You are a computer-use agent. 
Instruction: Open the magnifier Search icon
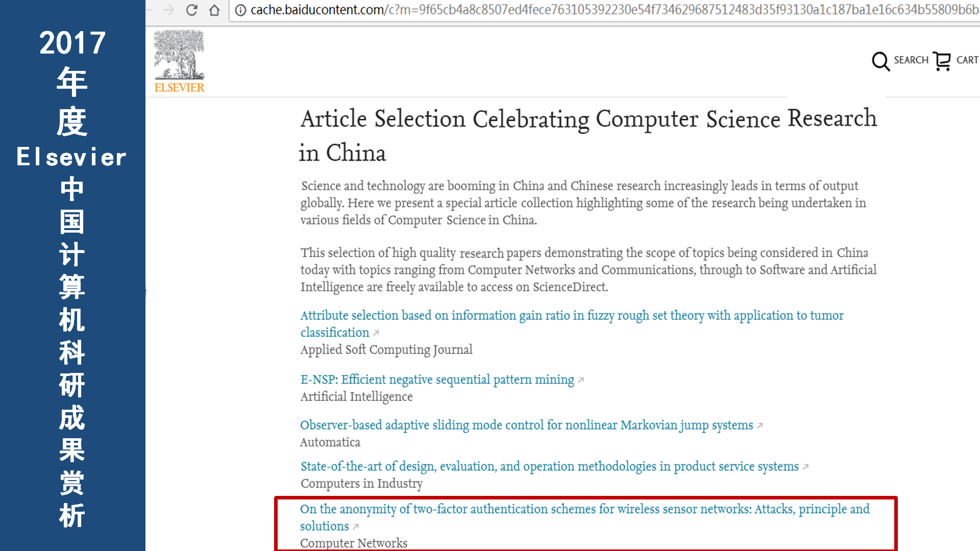tap(880, 61)
